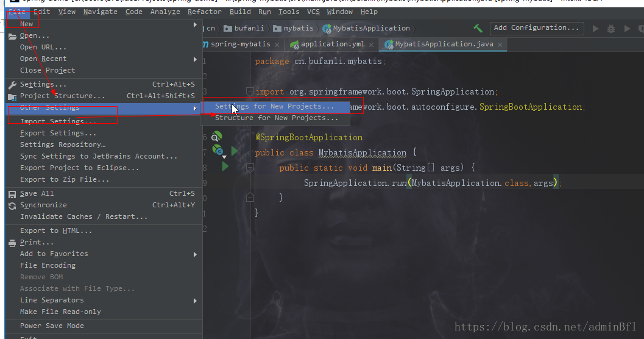Choose Open URL... menu entry
Image resolution: width=644 pixels, height=339 pixels.
[104, 48]
